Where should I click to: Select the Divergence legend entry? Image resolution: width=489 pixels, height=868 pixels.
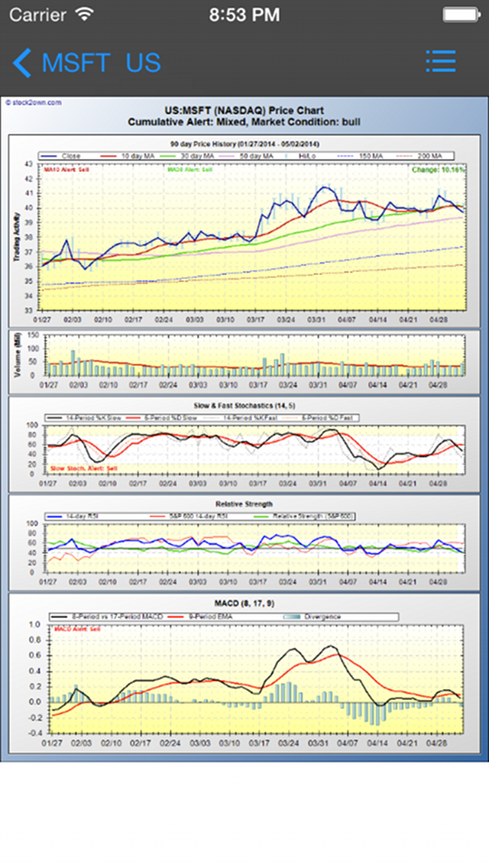click(313, 617)
